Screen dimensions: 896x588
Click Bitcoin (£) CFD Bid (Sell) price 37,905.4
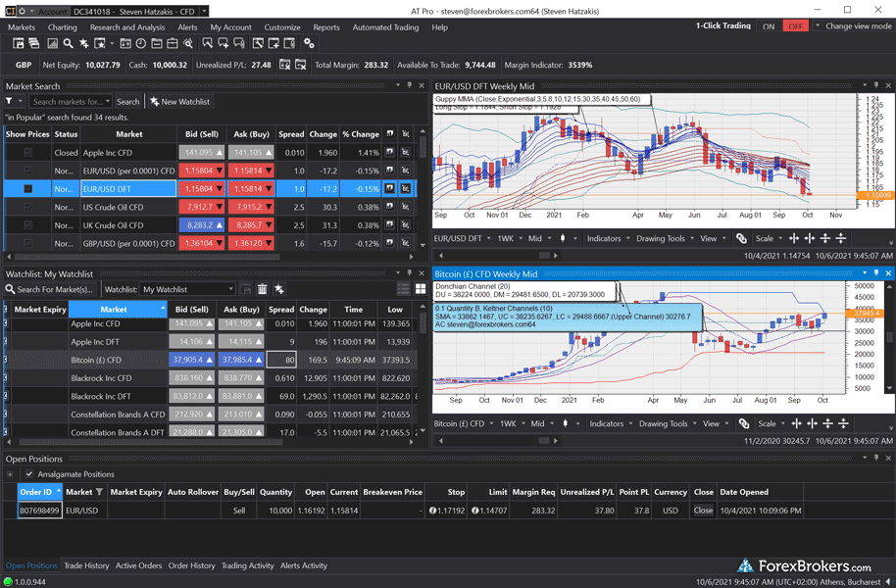click(x=191, y=360)
